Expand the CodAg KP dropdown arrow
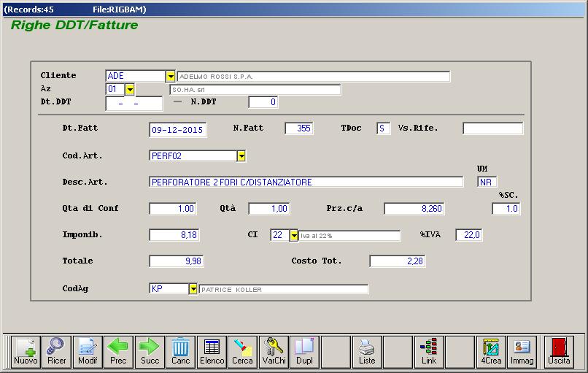Viewport: 588px width, 373px height. coord(193,289)
